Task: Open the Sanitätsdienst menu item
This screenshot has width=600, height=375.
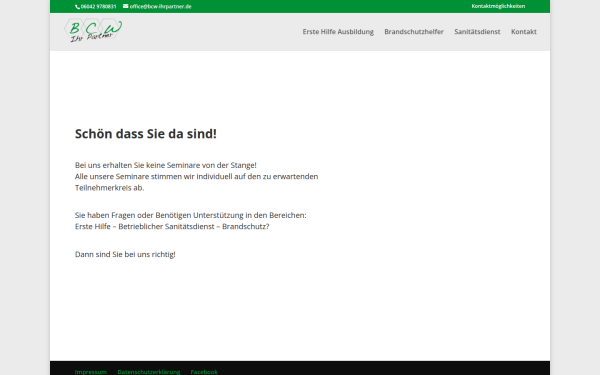Action: pyautogui.click(x=477, y=32)
